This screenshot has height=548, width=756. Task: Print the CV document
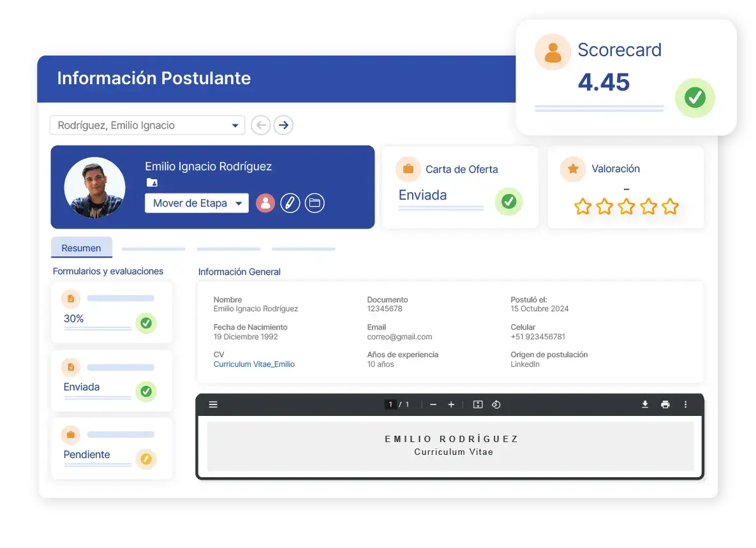665,404
